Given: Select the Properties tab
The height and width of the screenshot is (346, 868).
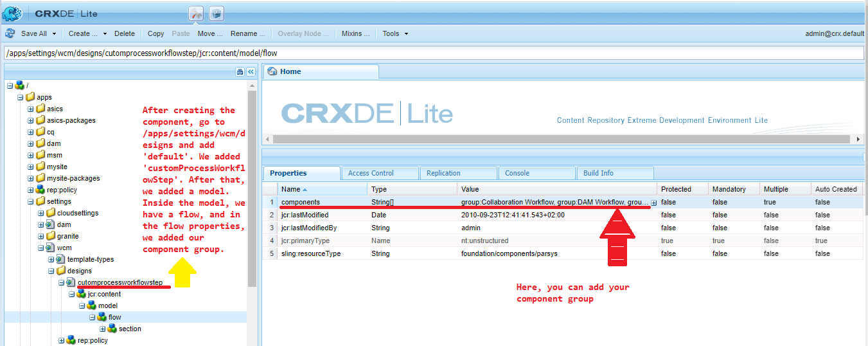Looking at the screenshot, I should click(301, 173).
